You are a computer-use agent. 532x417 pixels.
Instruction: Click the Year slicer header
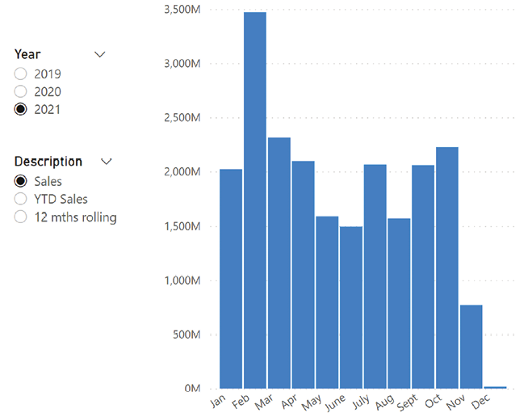coord(27,54)
